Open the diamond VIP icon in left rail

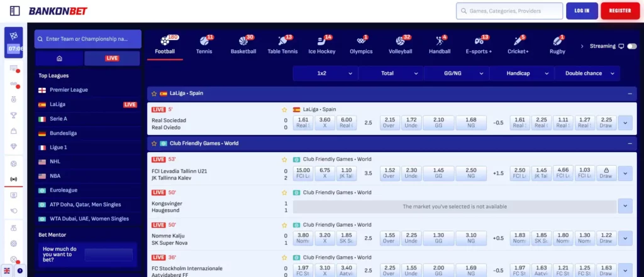point(14,146)
